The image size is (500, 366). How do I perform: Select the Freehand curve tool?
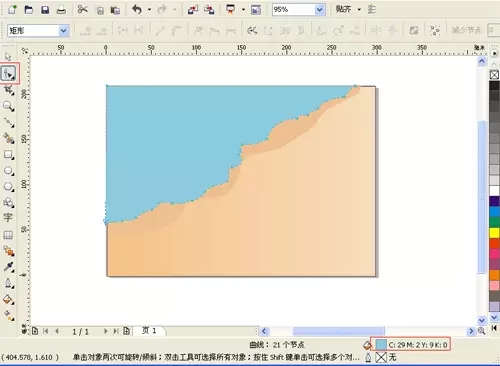[9, 122]
